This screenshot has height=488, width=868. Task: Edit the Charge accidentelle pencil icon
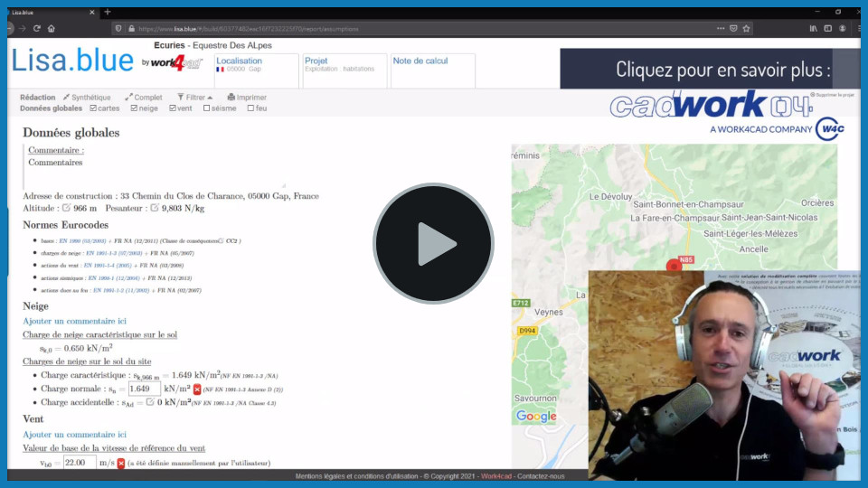tap(150, 402)
